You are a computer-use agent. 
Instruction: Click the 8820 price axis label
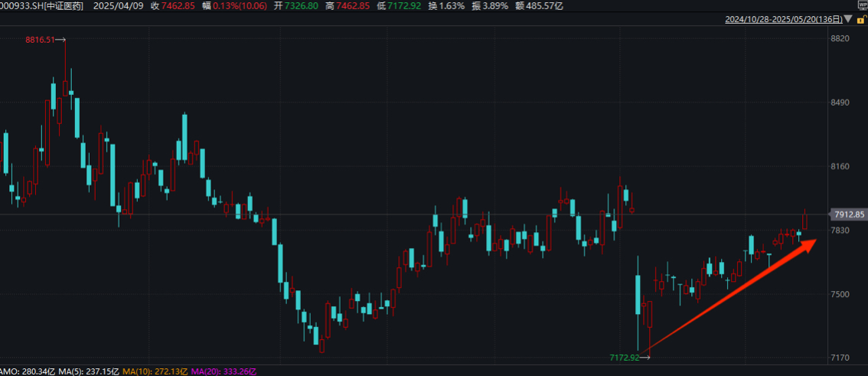(840, 38)
